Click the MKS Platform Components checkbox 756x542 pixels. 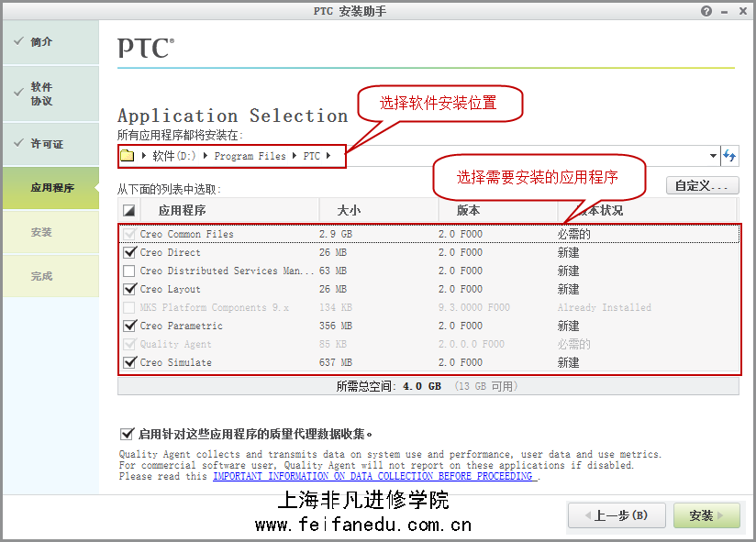pos(129,307)
